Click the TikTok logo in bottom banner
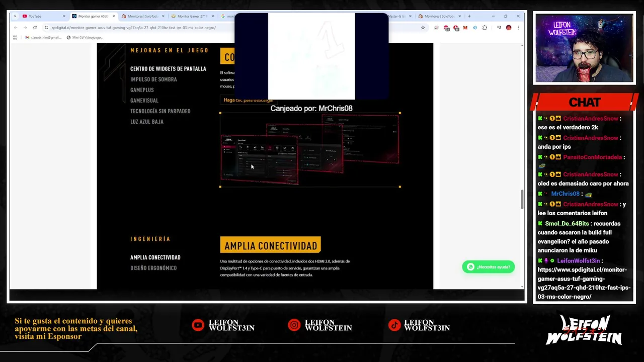 [x=394, y=325]
